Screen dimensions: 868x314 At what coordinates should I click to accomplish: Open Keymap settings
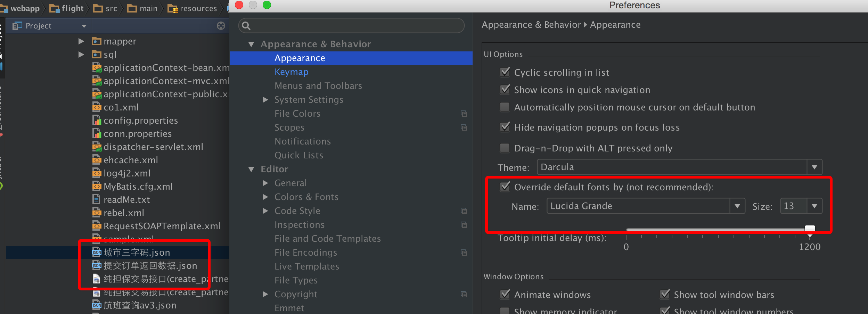292,72
